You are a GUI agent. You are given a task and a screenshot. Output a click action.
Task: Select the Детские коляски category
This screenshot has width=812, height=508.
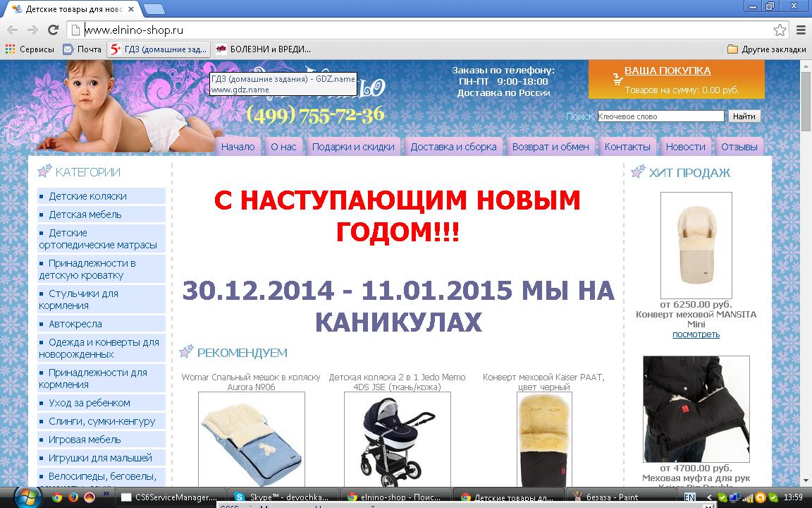pos(101,196)
